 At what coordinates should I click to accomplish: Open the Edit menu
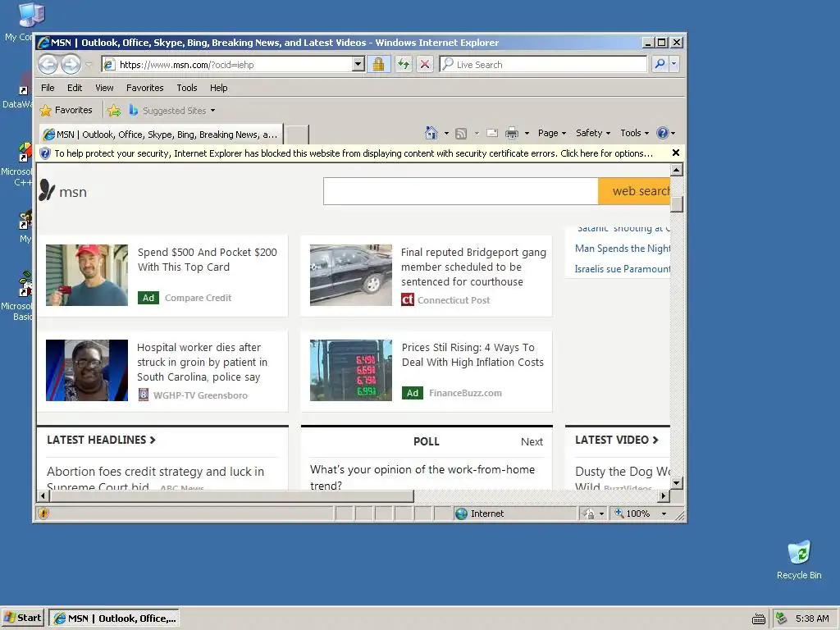tap(75, 88)
